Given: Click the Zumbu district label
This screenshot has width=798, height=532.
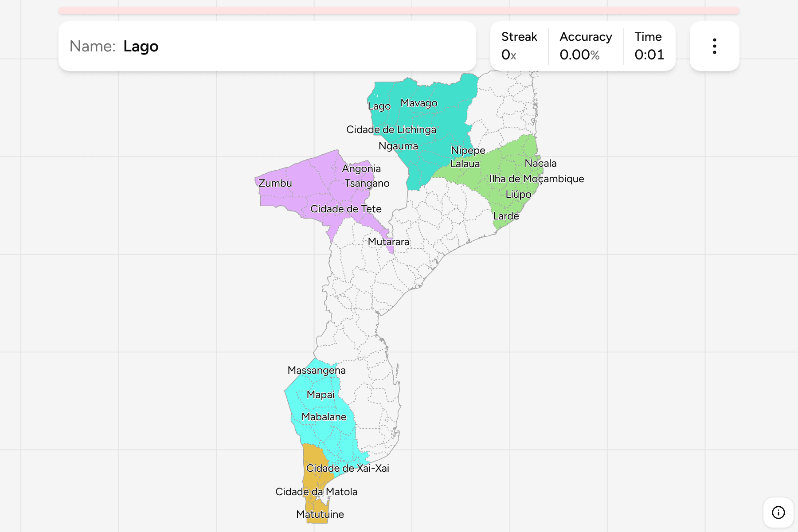Looking at the screenshot, I should [x=275, y=183].
